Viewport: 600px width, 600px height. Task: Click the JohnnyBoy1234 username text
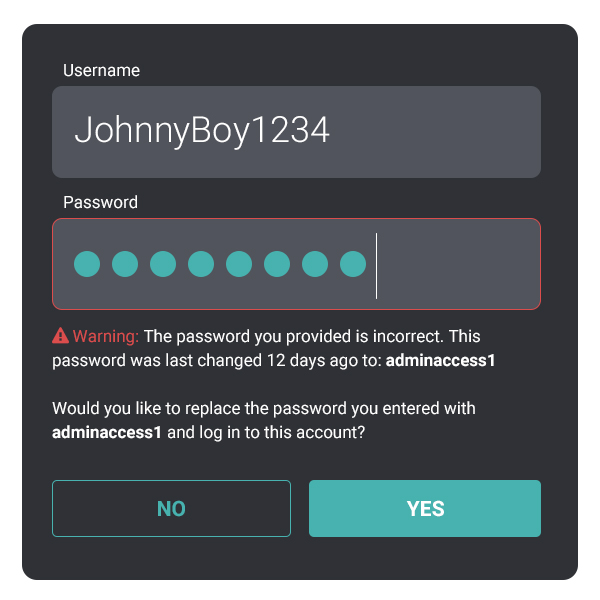point(202,131)
